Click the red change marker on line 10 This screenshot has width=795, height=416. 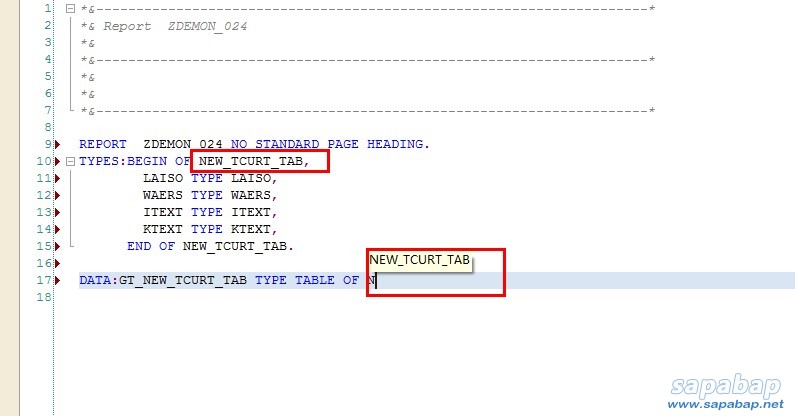point(56,161)
